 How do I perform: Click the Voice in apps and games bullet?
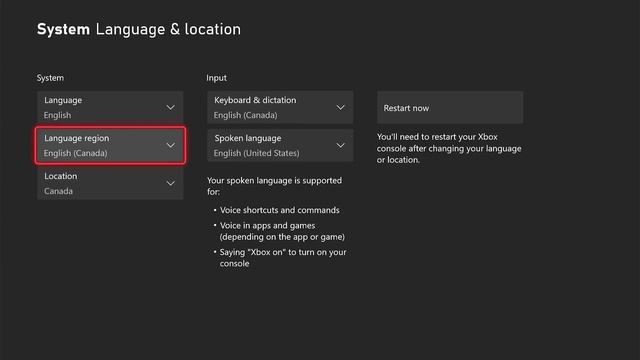coord(282,231)
